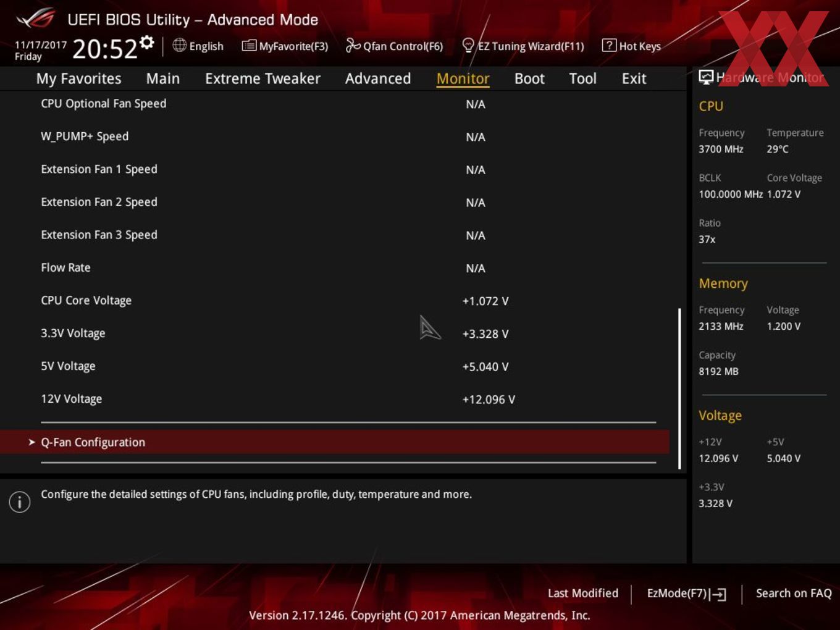This screenshot has height=630, width=840.
Task: Select the W_PUMP+ Speed entry
Action: [335, 136]
